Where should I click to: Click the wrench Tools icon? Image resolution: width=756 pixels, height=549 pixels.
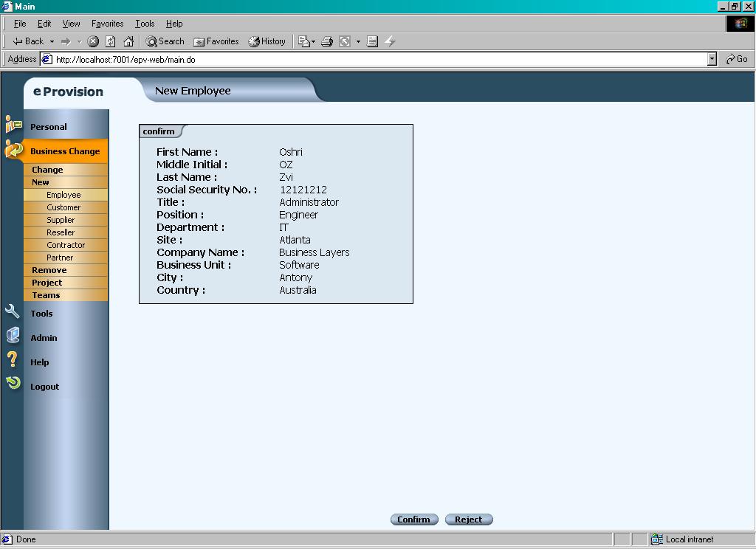tap(13, 311)
